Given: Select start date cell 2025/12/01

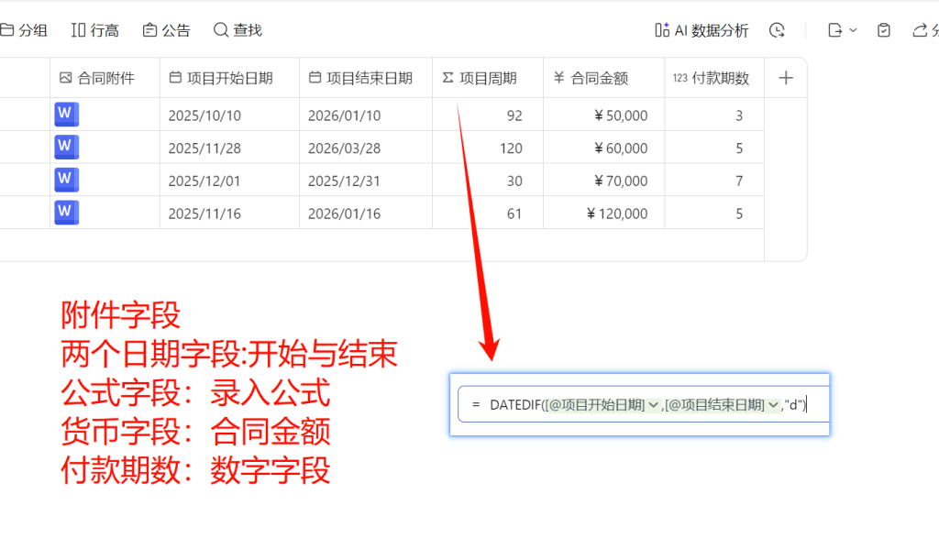Looking at the screenshot, I should tap(229, 180).
